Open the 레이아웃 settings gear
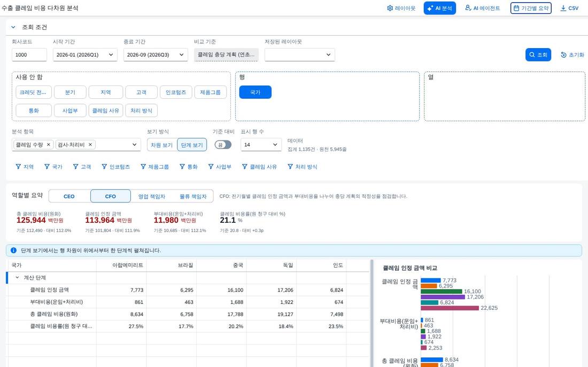 coord(401,8)
